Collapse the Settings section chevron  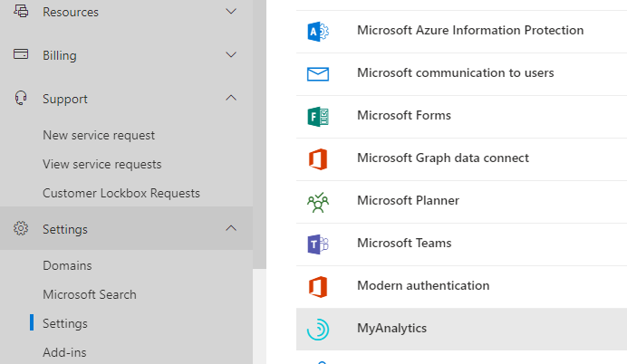[x=231, y=228]
